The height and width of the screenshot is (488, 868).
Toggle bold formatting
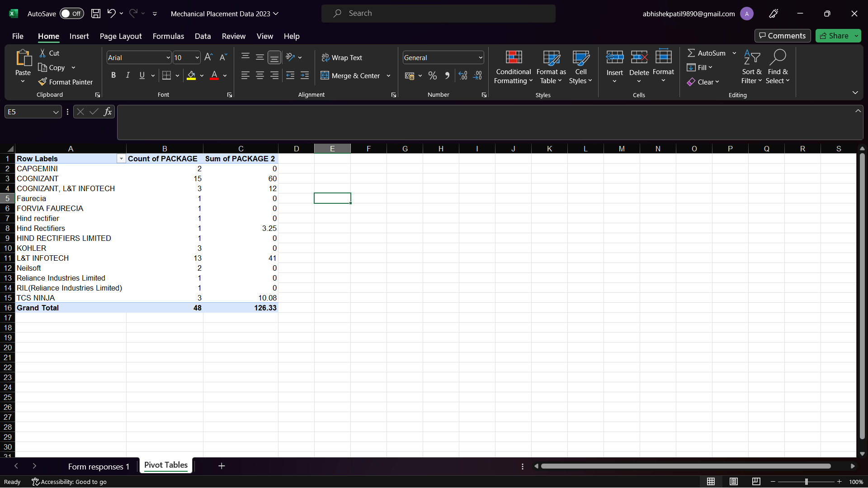[x=113, y=75]
